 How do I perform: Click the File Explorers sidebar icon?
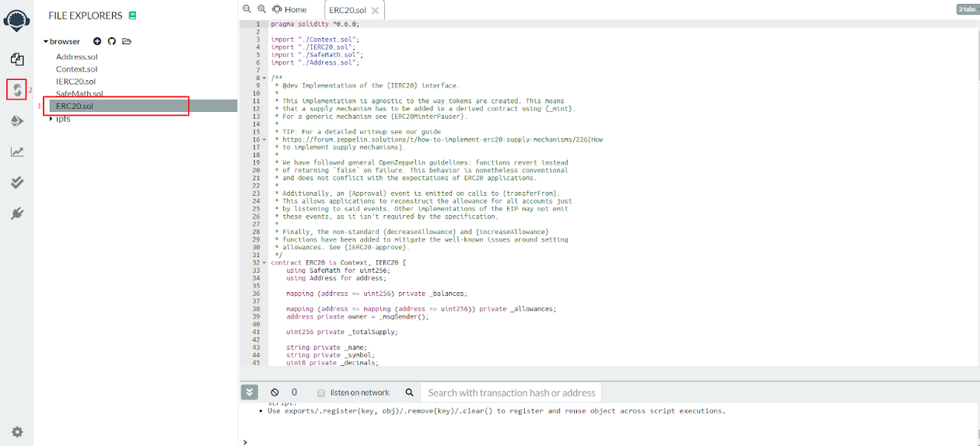point(16,59)
